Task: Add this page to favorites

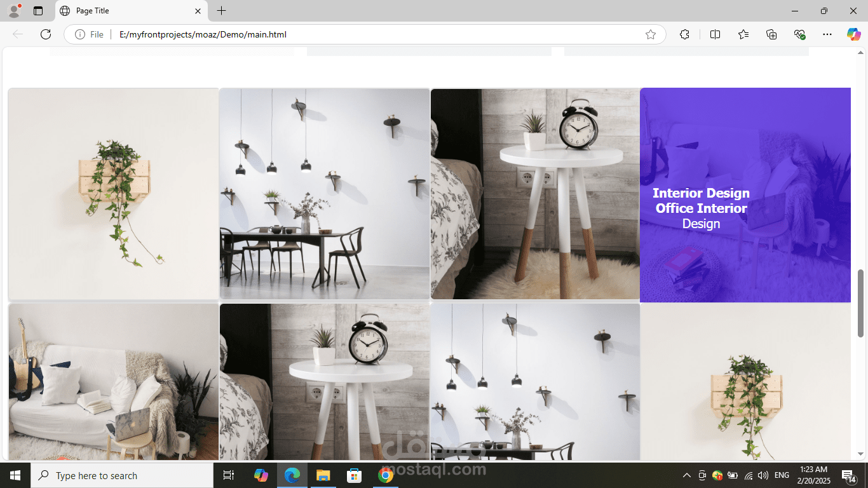Action: click(x=650, y=34)
